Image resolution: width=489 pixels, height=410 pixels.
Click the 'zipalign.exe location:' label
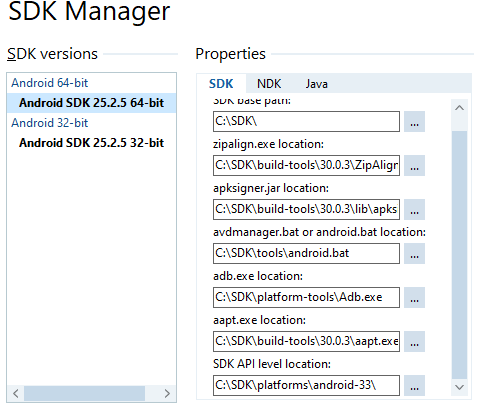[x=268, y=144]
